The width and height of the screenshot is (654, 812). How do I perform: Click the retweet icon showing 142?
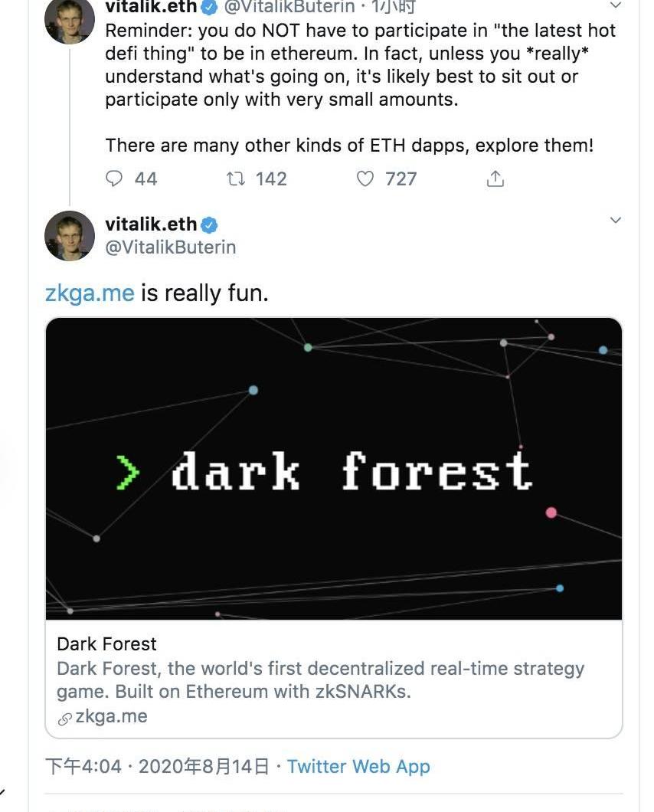click(x=234, y=179)
